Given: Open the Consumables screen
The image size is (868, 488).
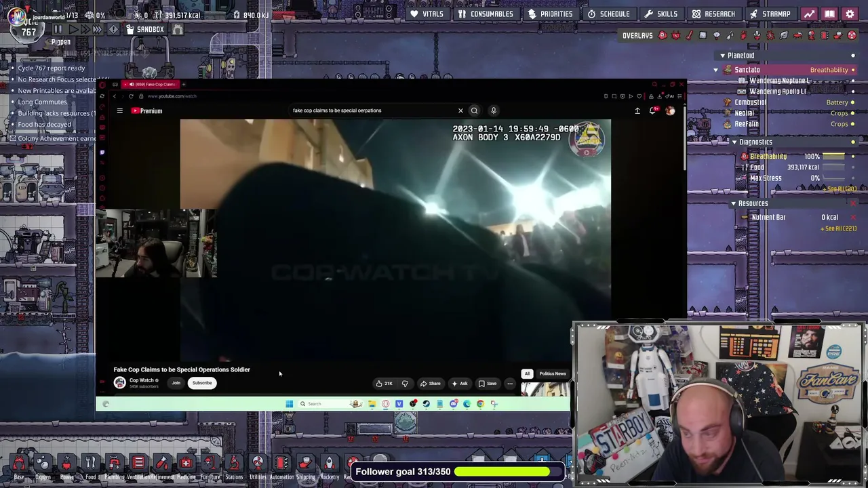Looking at the screenshot, I should pos(486,14).
